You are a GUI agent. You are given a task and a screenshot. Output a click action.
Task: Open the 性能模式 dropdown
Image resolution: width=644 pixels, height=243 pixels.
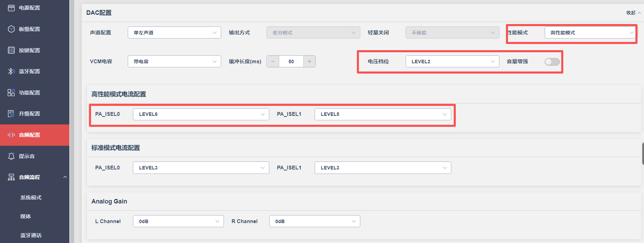point(591,33)
